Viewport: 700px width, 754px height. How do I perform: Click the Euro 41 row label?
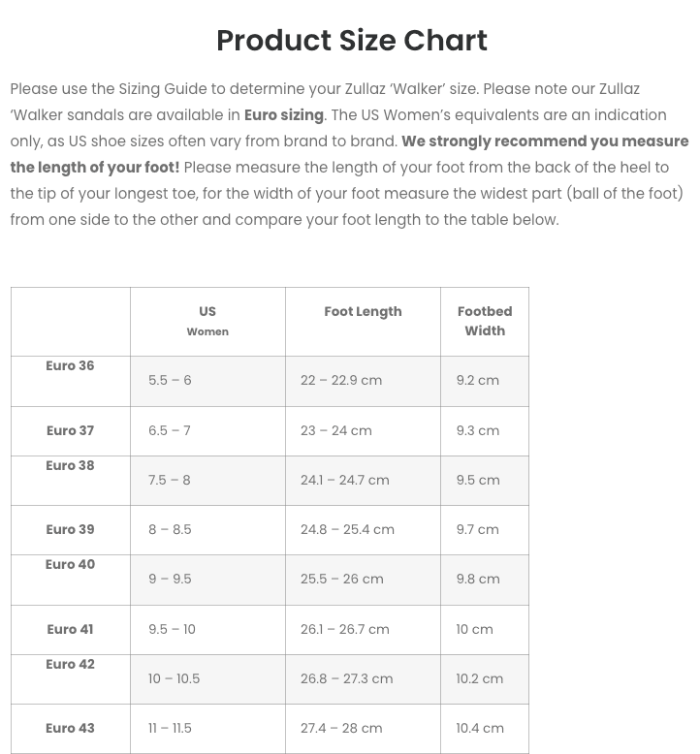70,629
